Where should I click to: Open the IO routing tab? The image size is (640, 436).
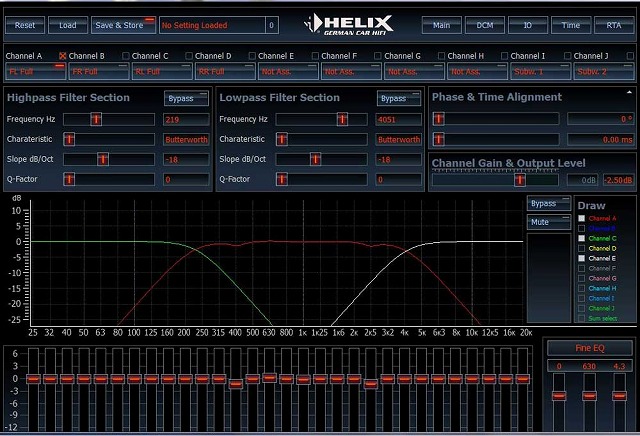(528, 25)
